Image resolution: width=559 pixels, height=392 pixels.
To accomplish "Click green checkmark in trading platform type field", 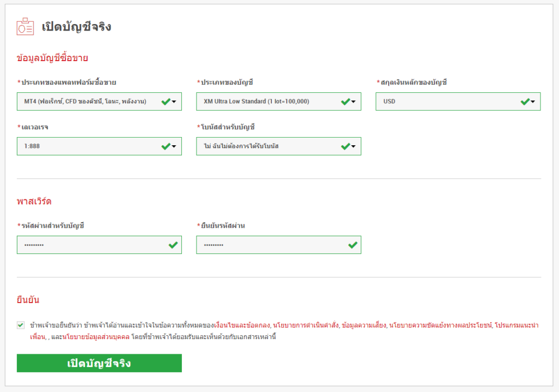I will (165, 102).
